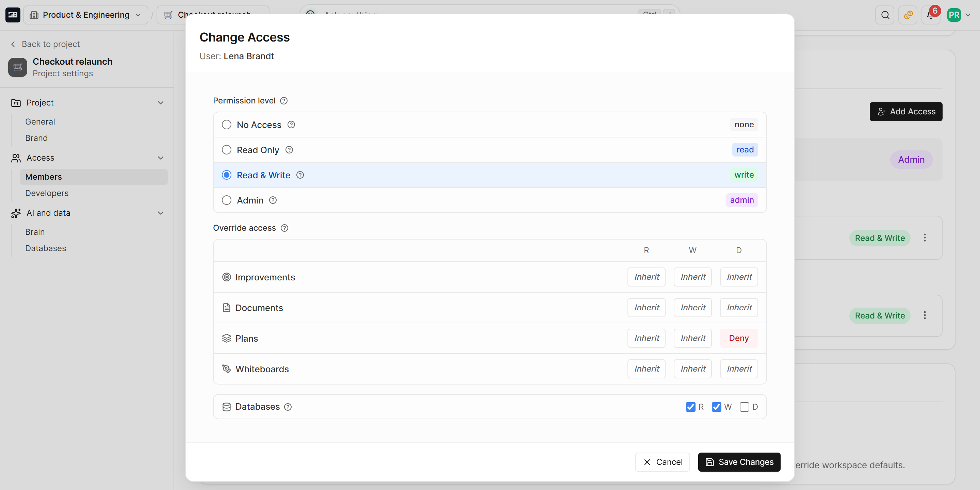Open Developers page in the sidebar

[47, 193]
